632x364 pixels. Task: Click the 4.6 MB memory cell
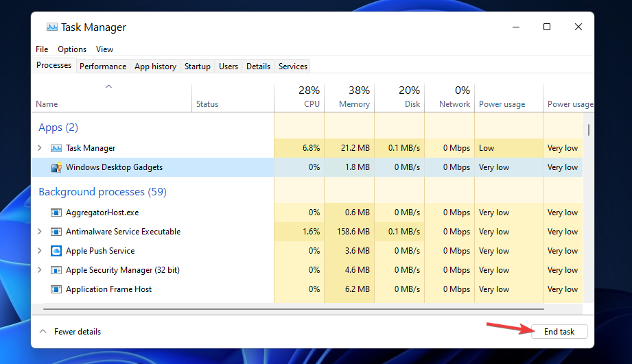[349, 270]
